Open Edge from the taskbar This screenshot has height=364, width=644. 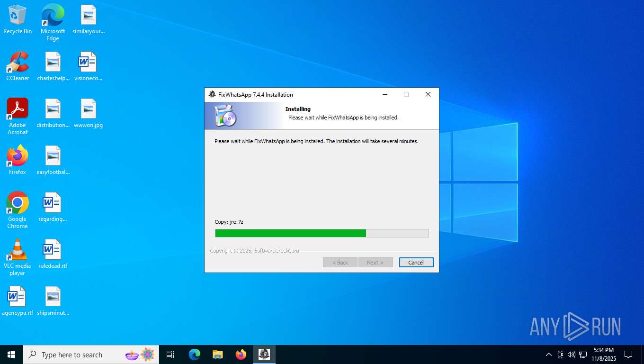pyautogui.click(x=195, y=355)
